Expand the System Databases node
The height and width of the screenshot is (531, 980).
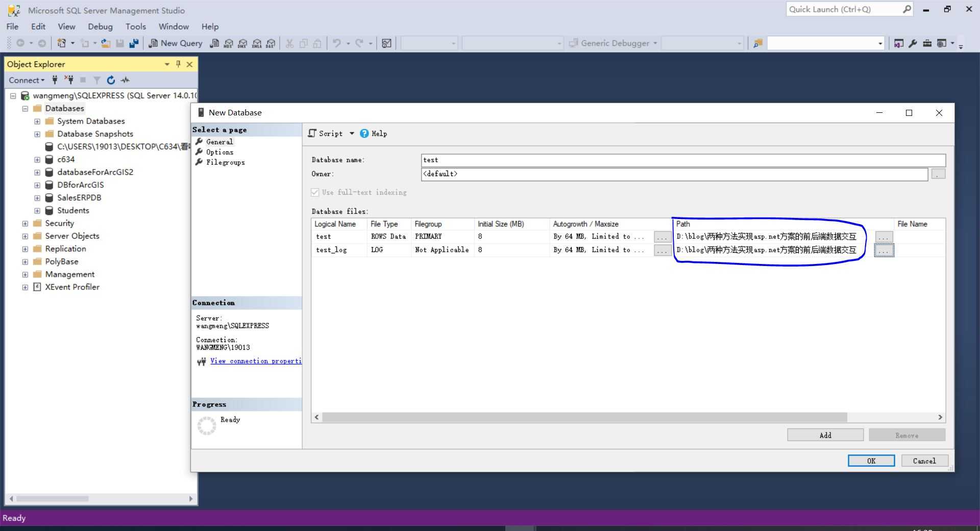(37, 121)
